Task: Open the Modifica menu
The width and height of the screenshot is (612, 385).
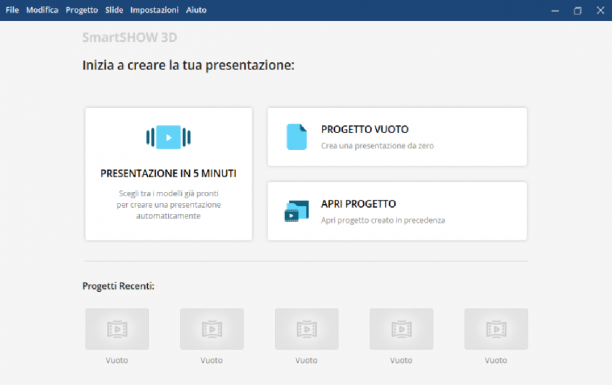Action: [42, 10]
